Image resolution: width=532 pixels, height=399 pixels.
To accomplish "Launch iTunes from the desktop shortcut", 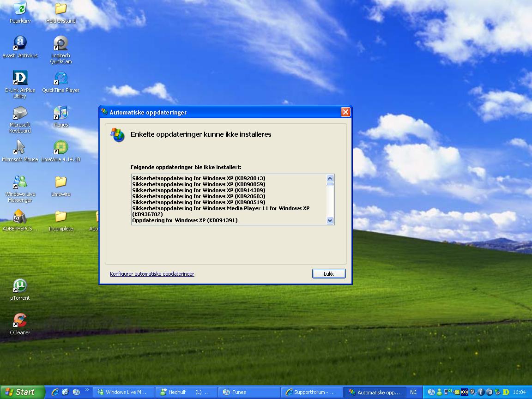I will click(61, 116).
